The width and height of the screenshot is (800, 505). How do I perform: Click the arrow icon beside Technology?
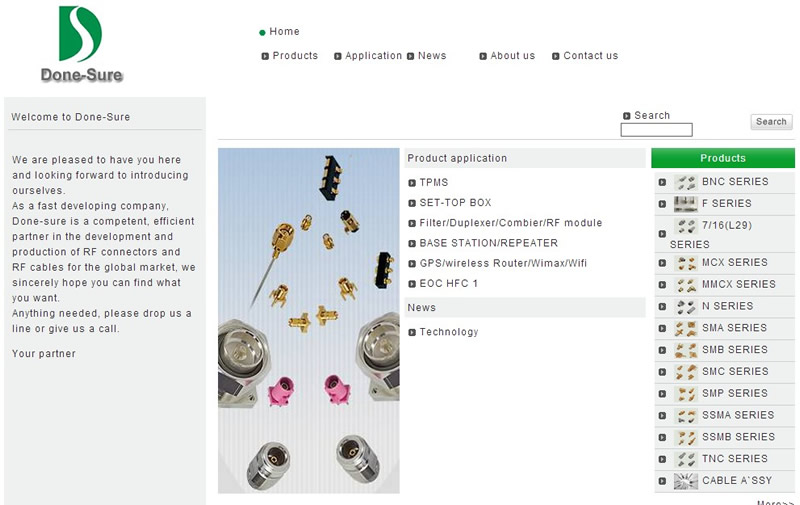pos(412,332)
